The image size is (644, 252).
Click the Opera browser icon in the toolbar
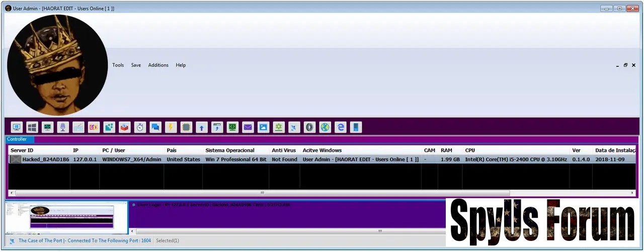[x=309, y=127]
